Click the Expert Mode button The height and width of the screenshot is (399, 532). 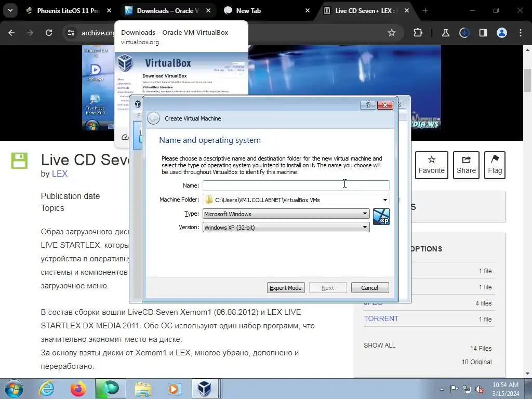click(286, 288)
